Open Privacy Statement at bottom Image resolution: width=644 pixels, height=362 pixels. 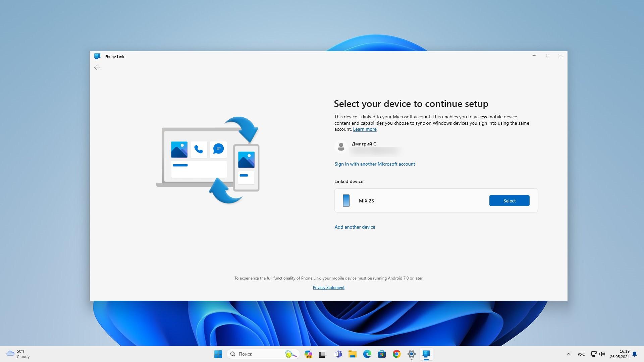tap(328, 287)
